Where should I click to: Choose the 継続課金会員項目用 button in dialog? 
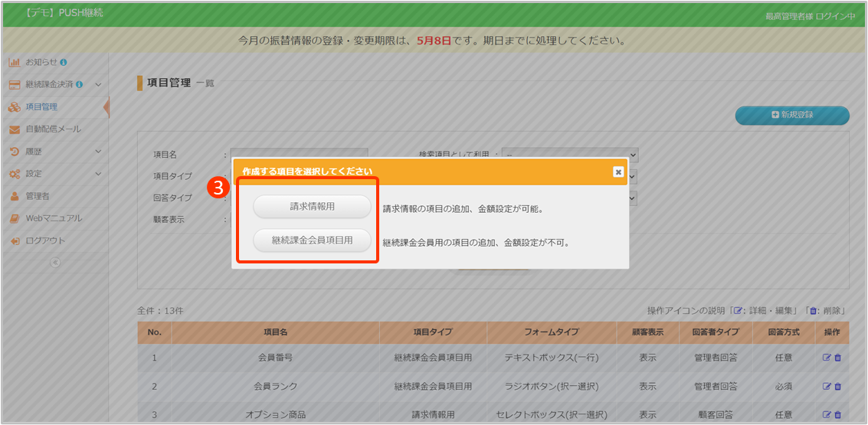tap(312, 240)
